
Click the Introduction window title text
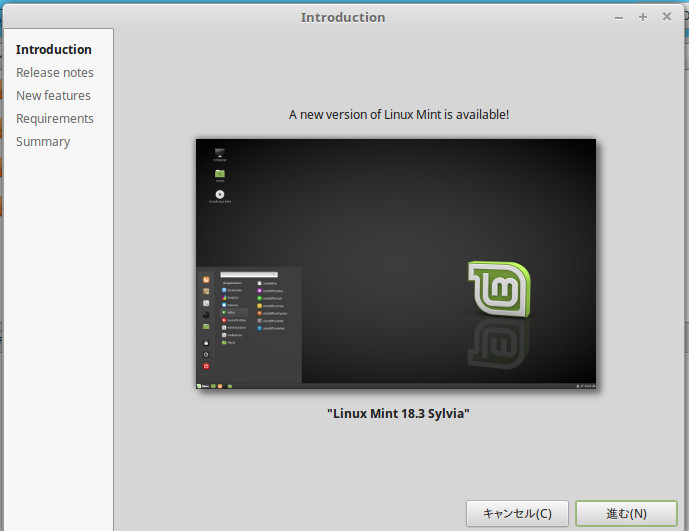coord(343,17)
